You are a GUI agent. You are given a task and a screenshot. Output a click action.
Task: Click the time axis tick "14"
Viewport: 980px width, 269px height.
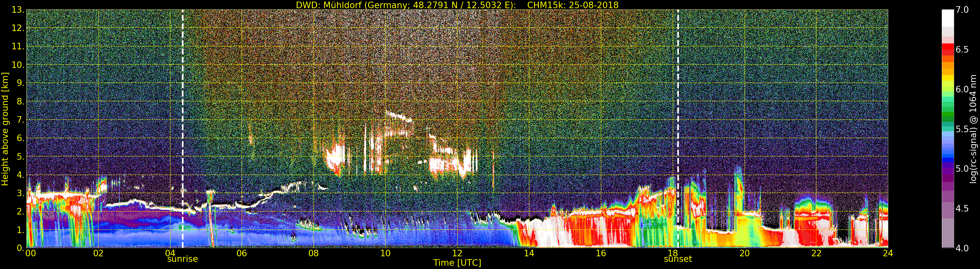[529, 253]
